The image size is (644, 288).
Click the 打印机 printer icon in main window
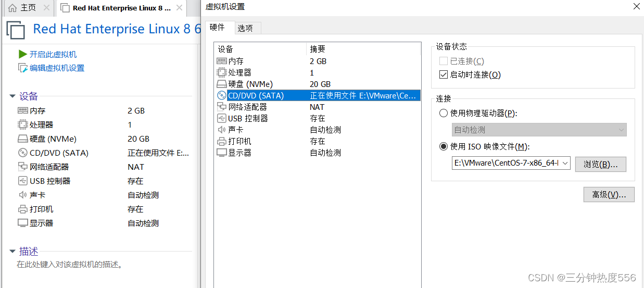(22, 209)
